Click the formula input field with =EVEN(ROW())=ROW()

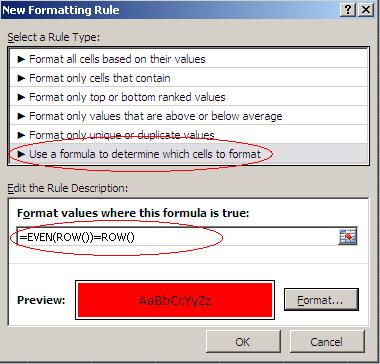coord(177,237)
